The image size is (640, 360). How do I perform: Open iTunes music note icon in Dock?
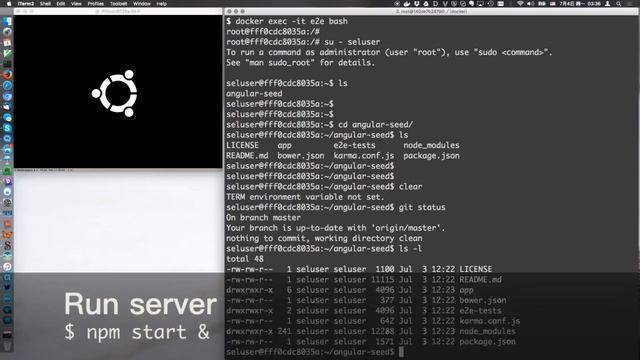click(7, 267)
